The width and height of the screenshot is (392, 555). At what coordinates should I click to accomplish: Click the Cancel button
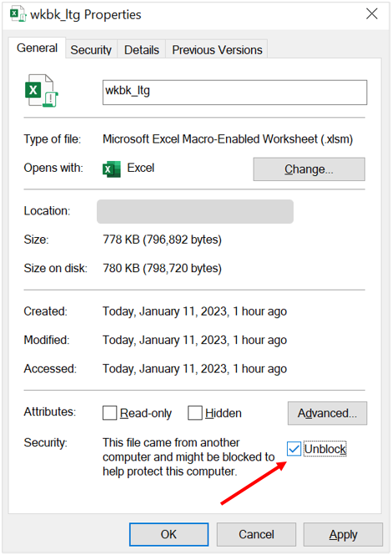click(256, 534)
